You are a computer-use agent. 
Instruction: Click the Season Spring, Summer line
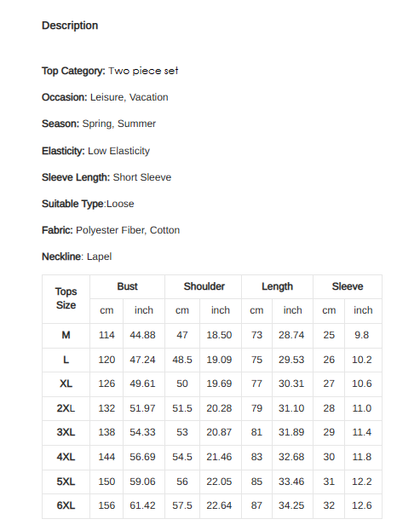[x=99, y=124]
